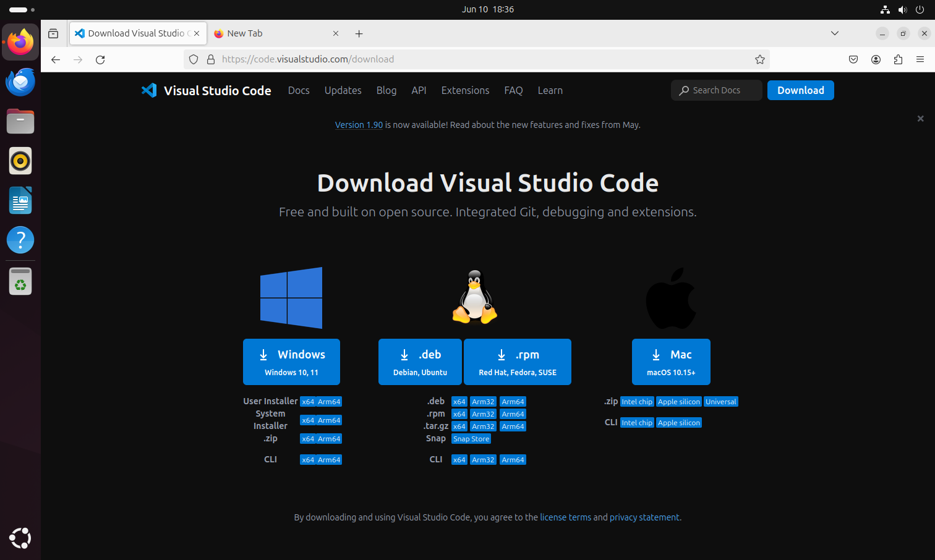Open the API nav item
The image size is (935, 560).
pos(419,90)
